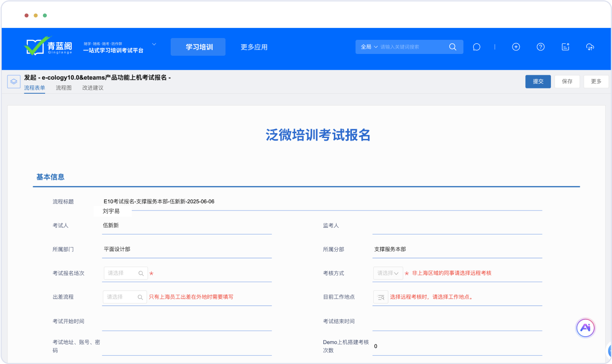Click the workflow layers icon beside title
612x364 pixels.
pos(14,82)
